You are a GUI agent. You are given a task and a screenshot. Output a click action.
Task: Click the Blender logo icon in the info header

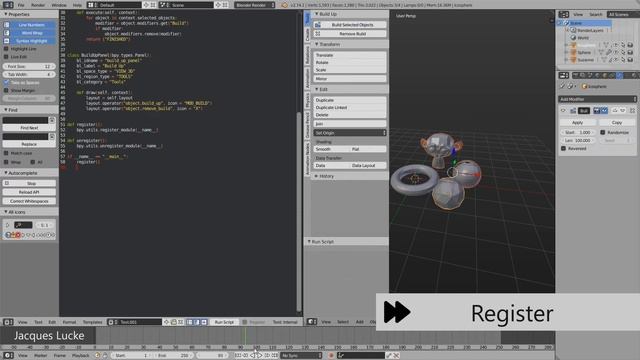[284, 5]
